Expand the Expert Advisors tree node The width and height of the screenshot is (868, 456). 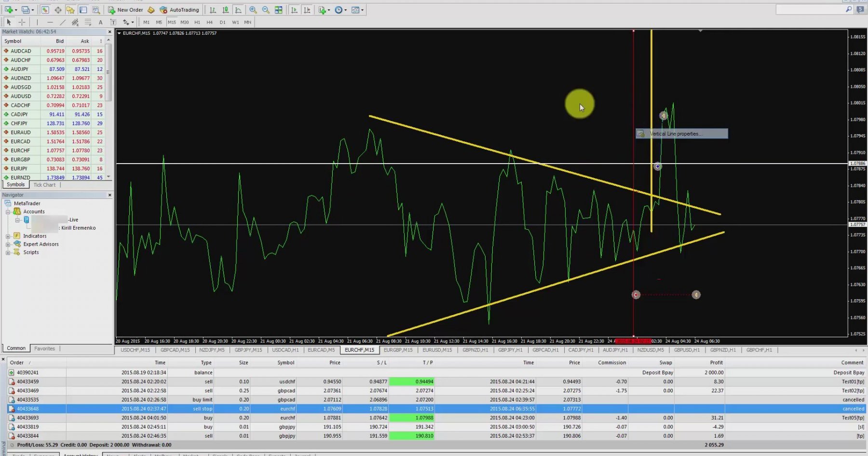coord(8,245)
